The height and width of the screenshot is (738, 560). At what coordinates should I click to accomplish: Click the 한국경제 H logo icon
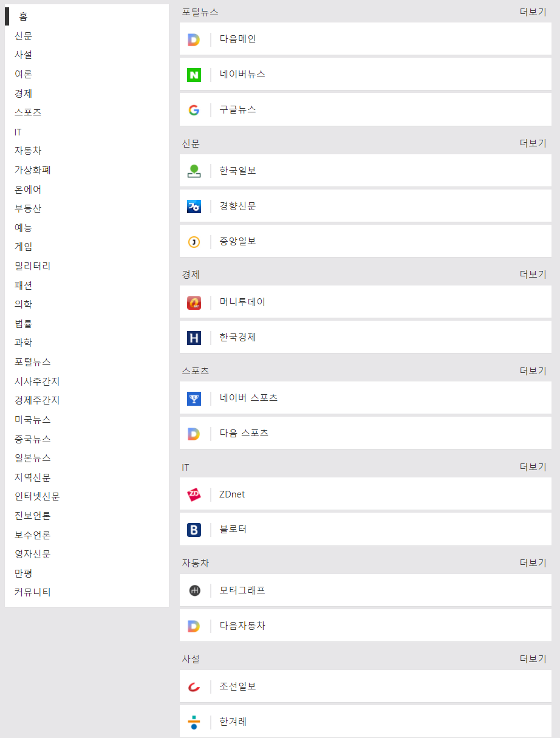pyautogui.click(x=194, y=338)
